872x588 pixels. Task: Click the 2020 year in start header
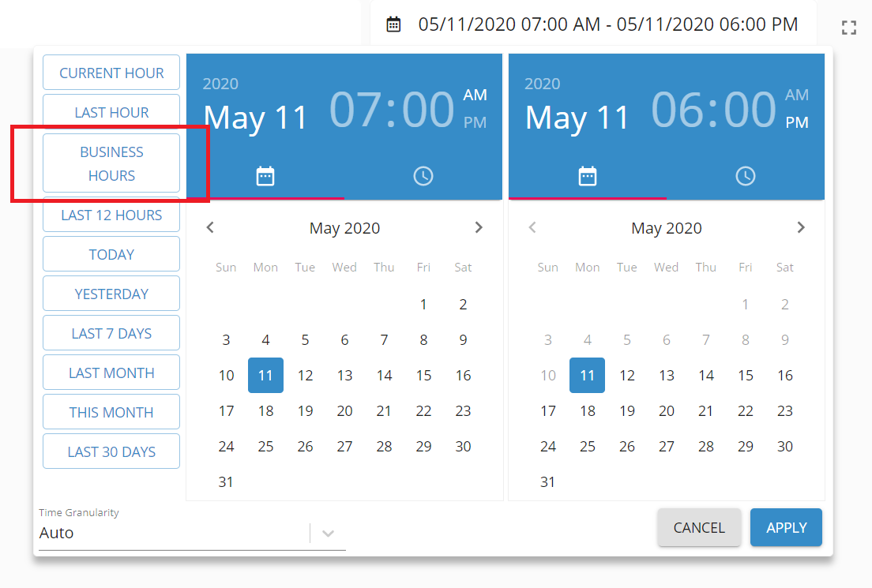[220, 84]
